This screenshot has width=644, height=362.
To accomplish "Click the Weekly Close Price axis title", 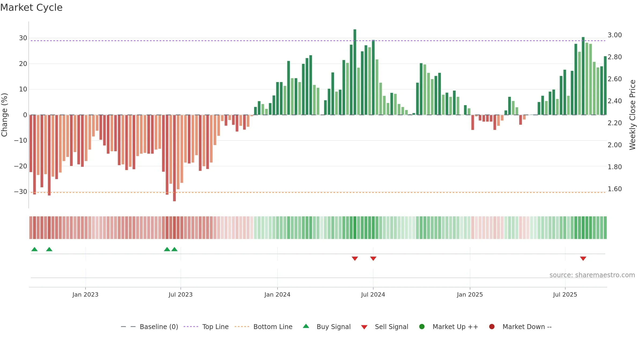I will click(x=632, y=115).
